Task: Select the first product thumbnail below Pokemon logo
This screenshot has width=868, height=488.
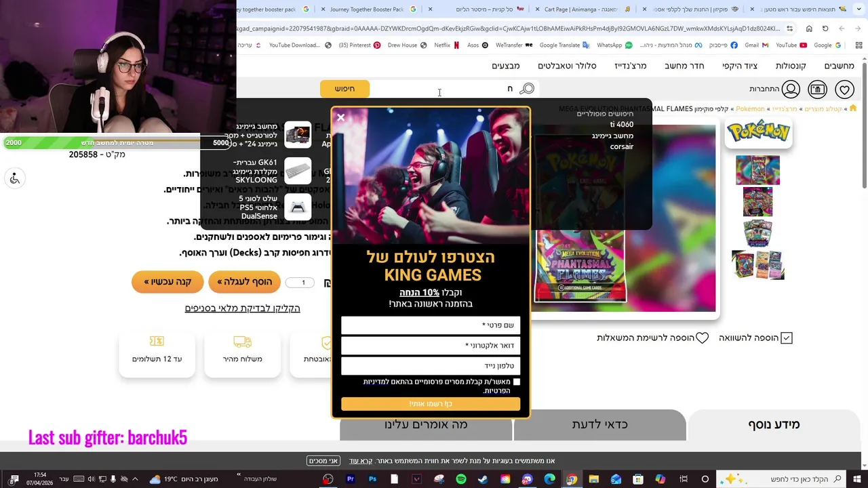Action: pos(758,170)
